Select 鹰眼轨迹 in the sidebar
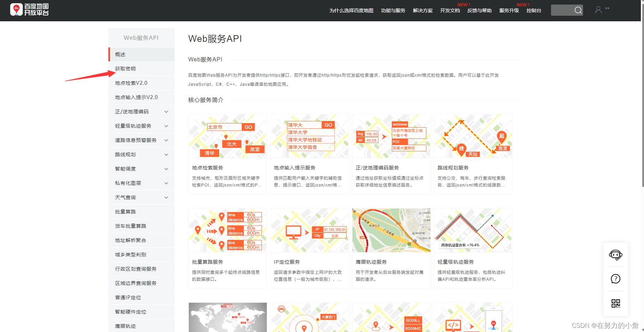 pos(141,326)
